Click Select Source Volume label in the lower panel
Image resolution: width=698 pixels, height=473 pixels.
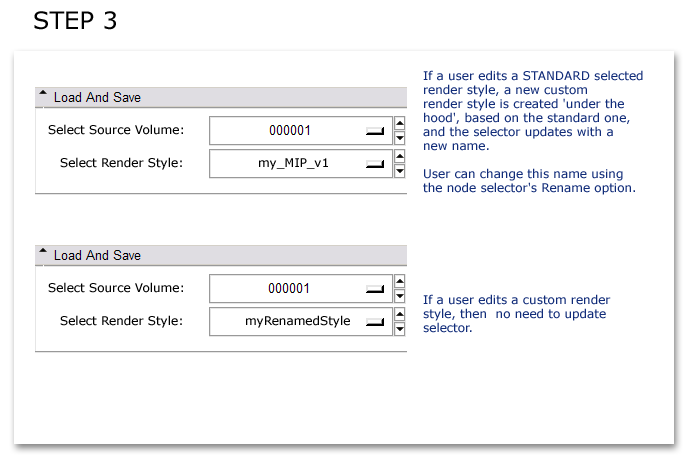point(116,288)
